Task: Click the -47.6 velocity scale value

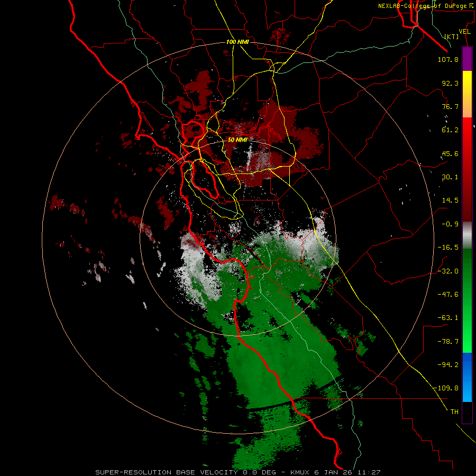Action: tap(448, 295)
